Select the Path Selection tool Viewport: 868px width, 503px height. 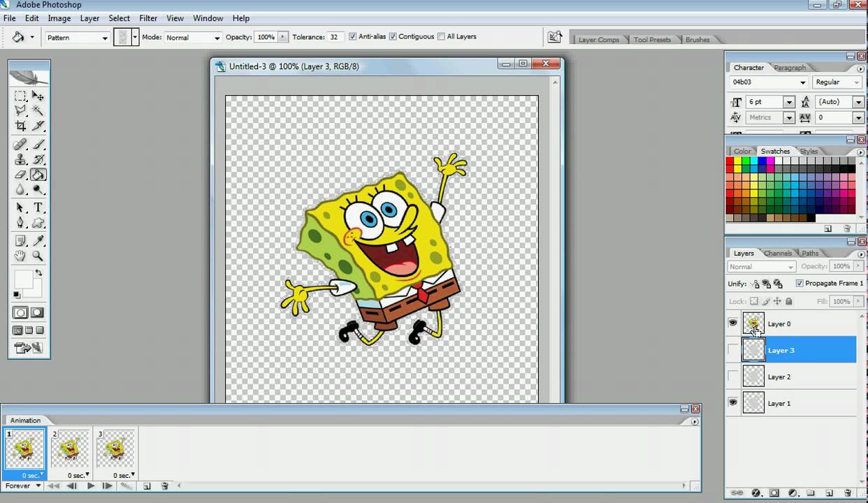tap(20, 208)
